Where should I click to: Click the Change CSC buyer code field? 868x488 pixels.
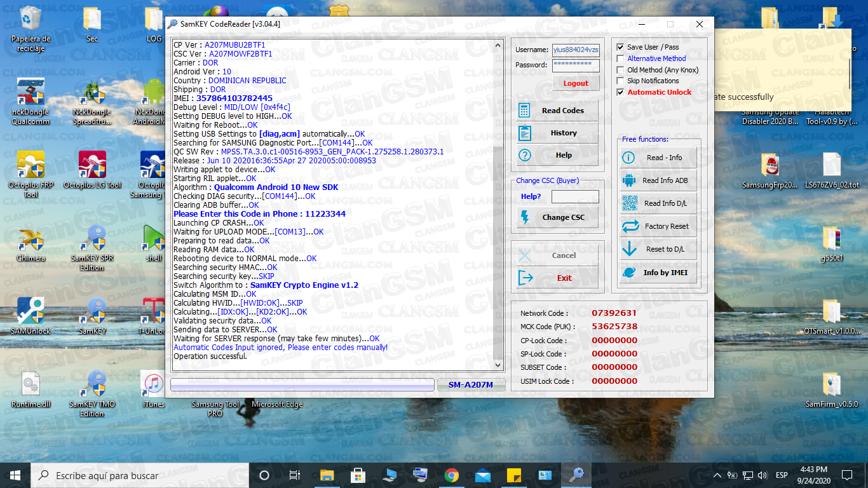pos(575,197)
